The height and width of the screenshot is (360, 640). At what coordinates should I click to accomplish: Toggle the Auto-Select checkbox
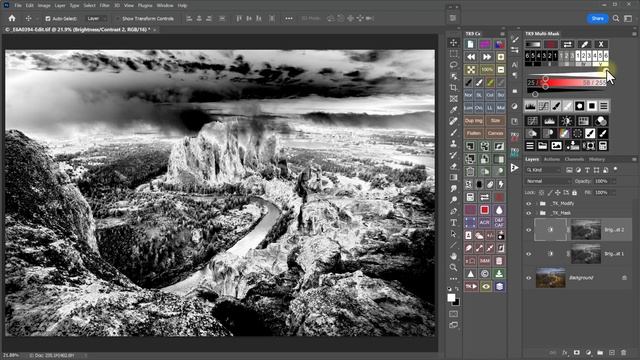point(48,18)
